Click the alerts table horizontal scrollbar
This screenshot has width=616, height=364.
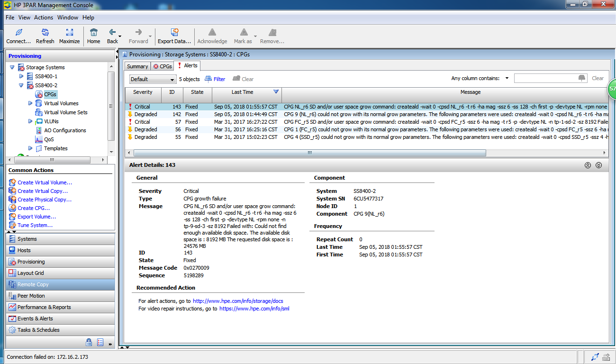[310, 153]
